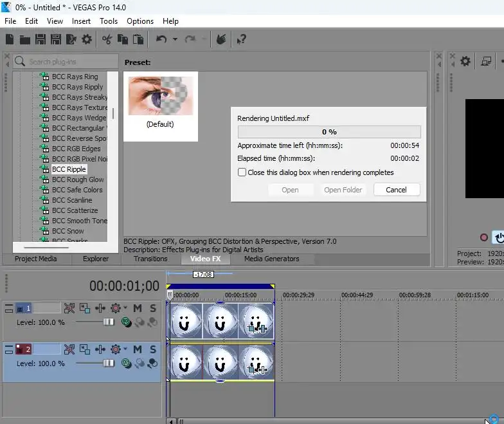
Task: Expand track keyframes icon on track 2
Action: tap(100, 349)
